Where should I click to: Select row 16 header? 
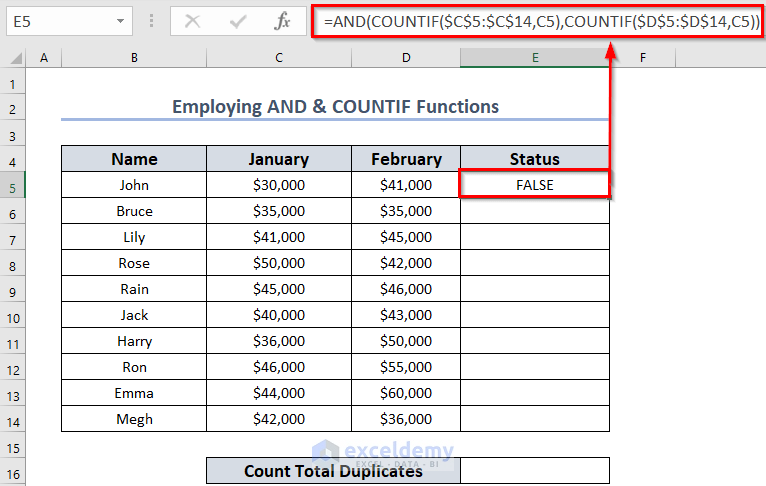pyautogui.click(x=14, y=471)
